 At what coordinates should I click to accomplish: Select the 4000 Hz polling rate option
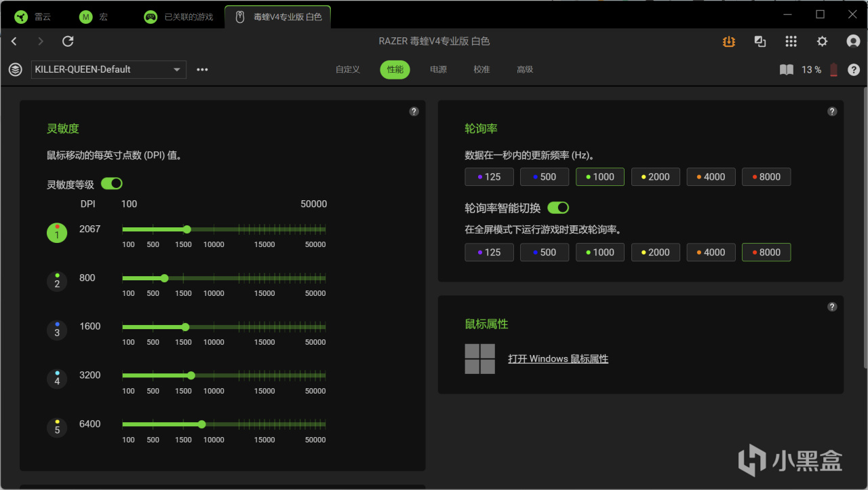tap(711, 177)
